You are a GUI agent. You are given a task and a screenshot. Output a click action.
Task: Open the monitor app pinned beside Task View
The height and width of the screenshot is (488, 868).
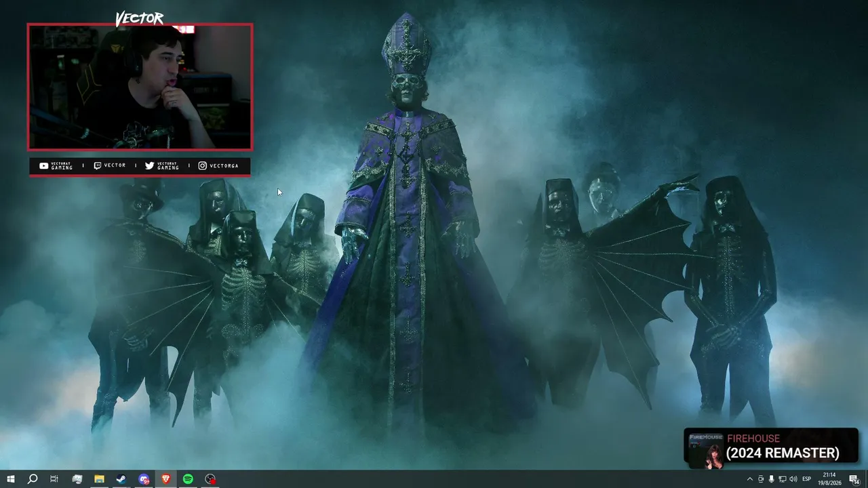click(x=77, y=479)
